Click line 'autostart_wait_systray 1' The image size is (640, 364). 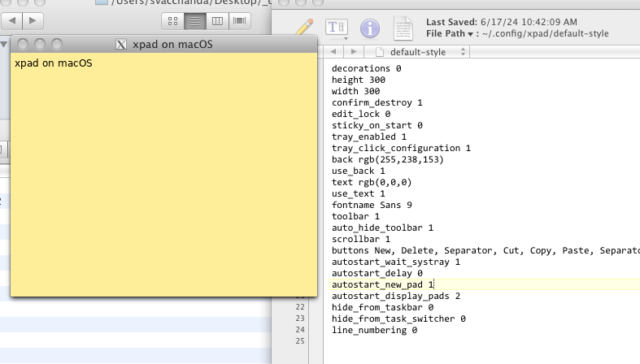395,262
